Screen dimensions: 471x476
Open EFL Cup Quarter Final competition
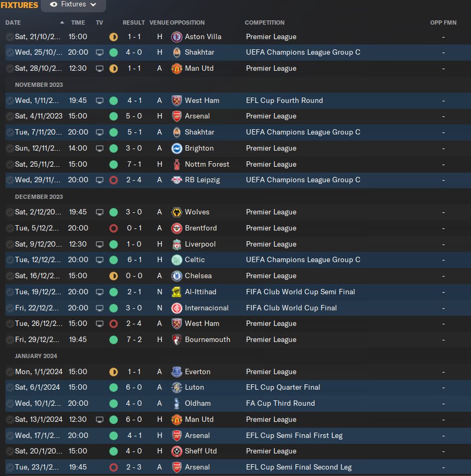pos(283,387)
